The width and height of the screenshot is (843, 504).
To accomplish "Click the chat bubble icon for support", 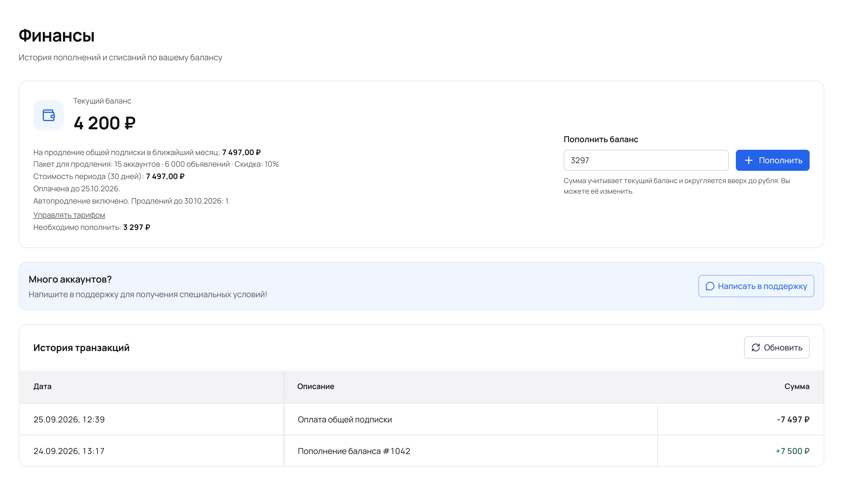I will point(710,286).
